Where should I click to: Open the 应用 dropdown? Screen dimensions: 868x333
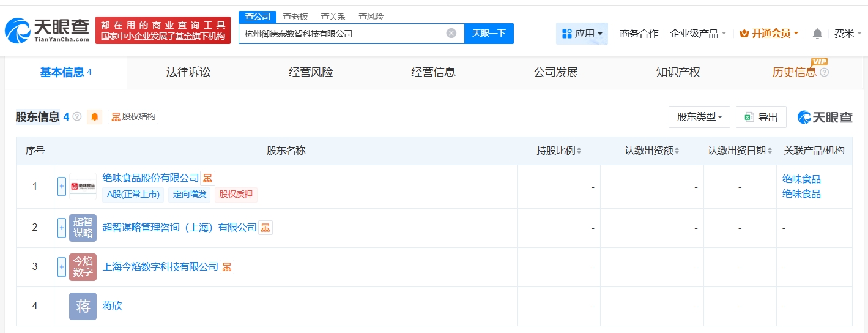click(582, 34)
